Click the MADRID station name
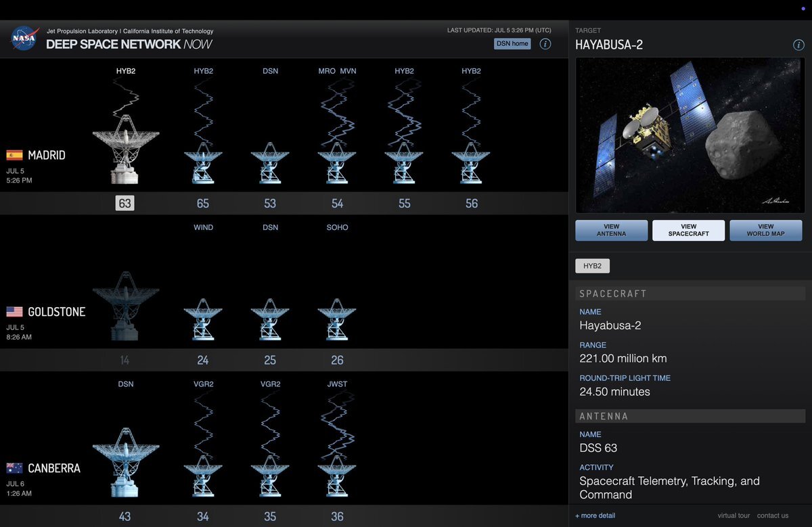Image resolution: width=812 pixels, height=527 pixels. pos(47,156)
